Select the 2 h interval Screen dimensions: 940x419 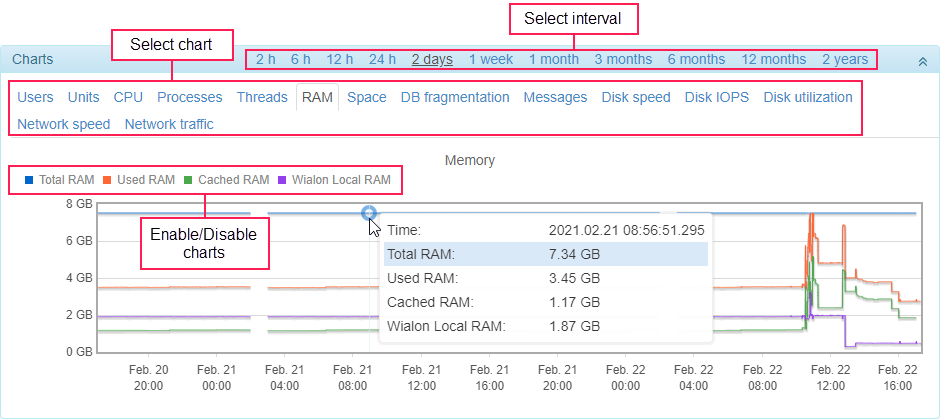[266, 59]
